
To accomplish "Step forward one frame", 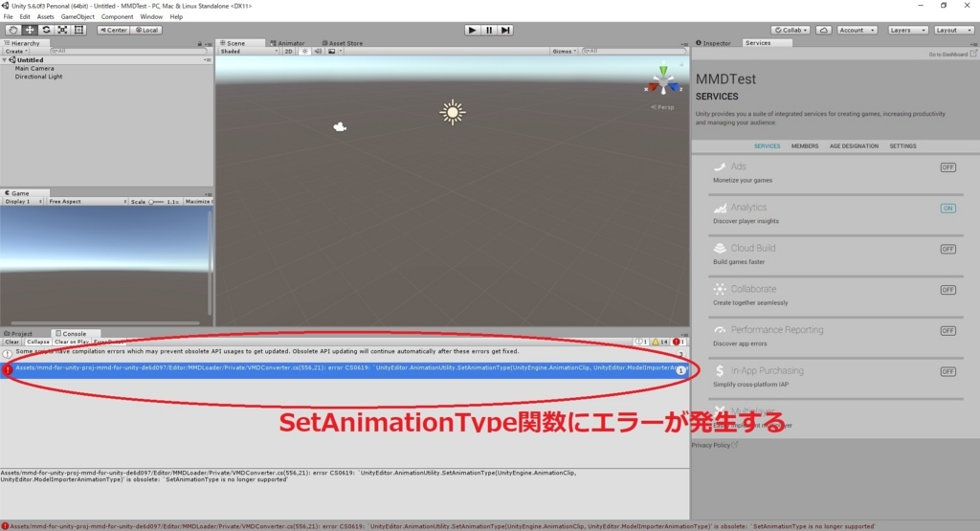I will [x=505, y=30].
